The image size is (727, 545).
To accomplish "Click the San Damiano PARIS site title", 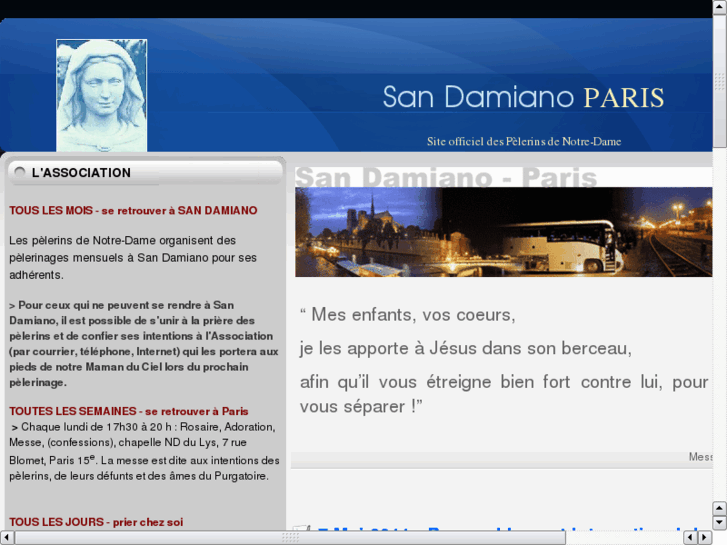I will (x=523, y=97).
